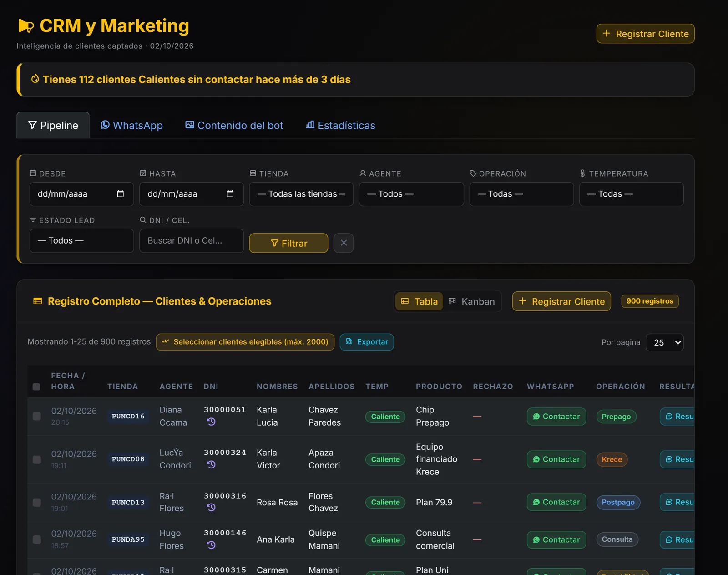Click Seleccionar clientes elegibles button

(x=245, y=342)
